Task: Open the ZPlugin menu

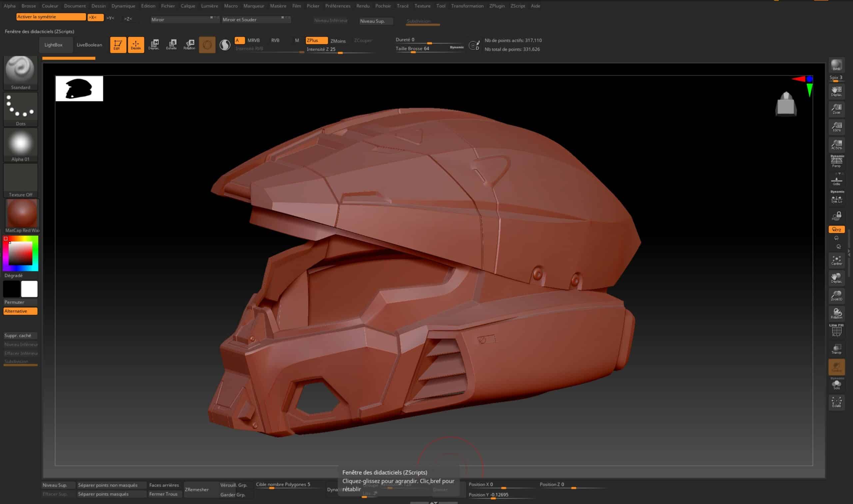Action: click(x=497, y=6)
